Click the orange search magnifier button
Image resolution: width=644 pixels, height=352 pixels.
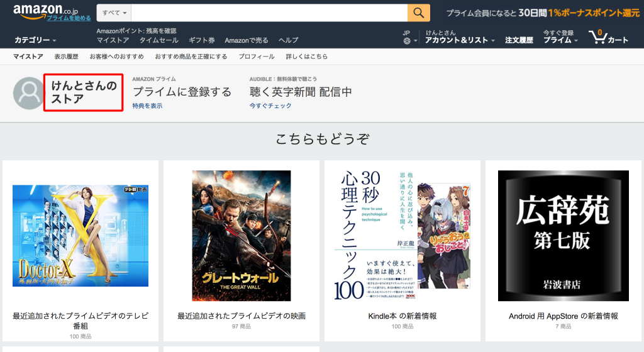click(x=418, y=13)
